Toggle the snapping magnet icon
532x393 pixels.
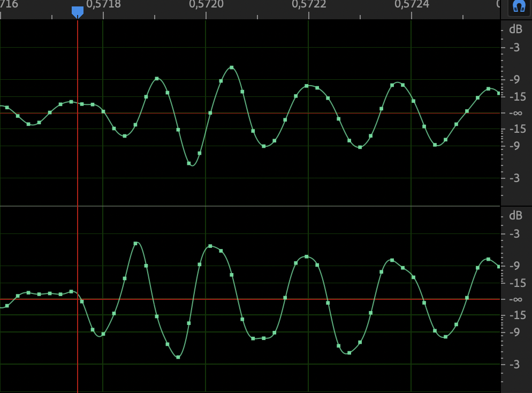(517, 6)
